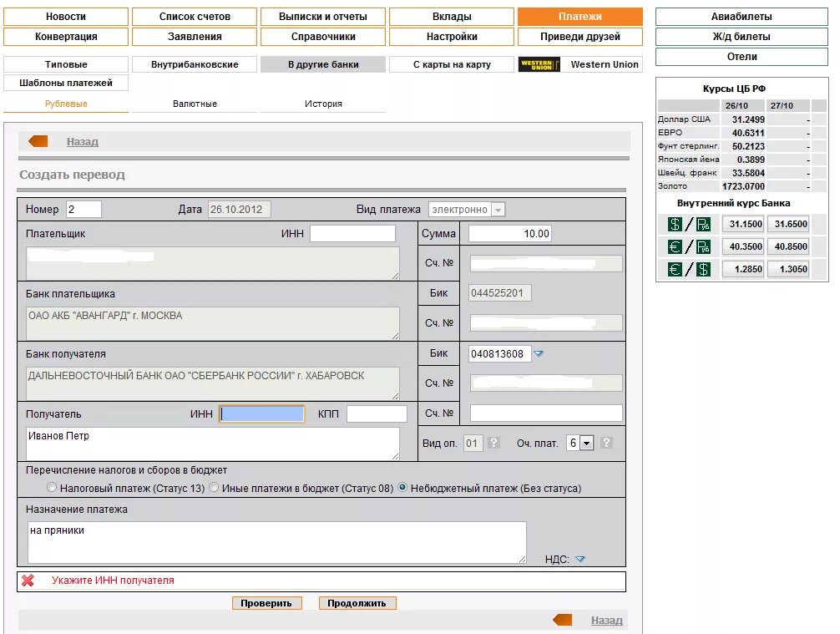This screenshot has height=634, width=840.
Task: Click the euro to dollar exchange icon
Action: [x=689, y=269]
